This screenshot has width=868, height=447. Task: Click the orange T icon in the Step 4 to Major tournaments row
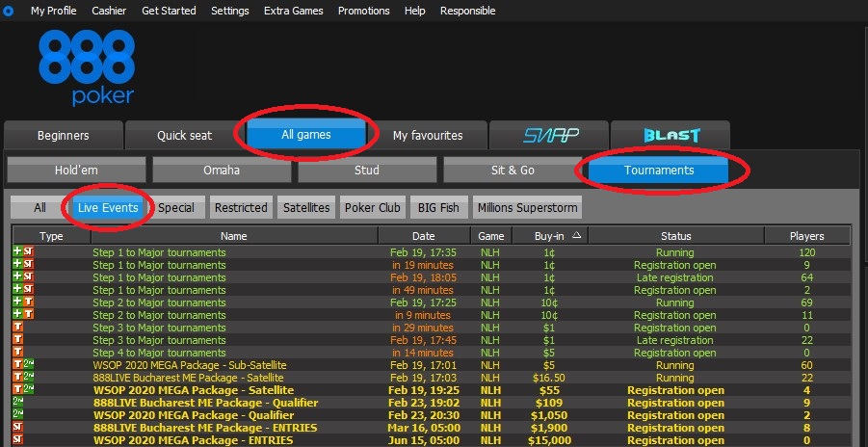[x=17, y=353]
